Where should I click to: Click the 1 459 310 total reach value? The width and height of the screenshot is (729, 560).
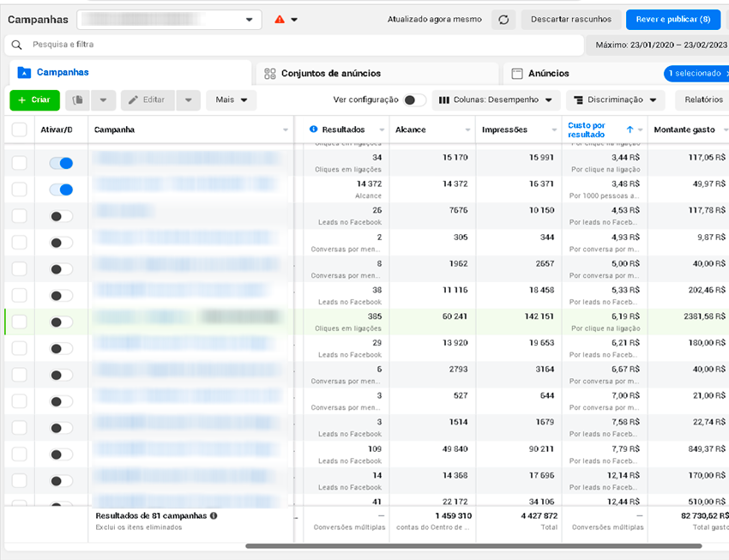[x=454, y=516]
